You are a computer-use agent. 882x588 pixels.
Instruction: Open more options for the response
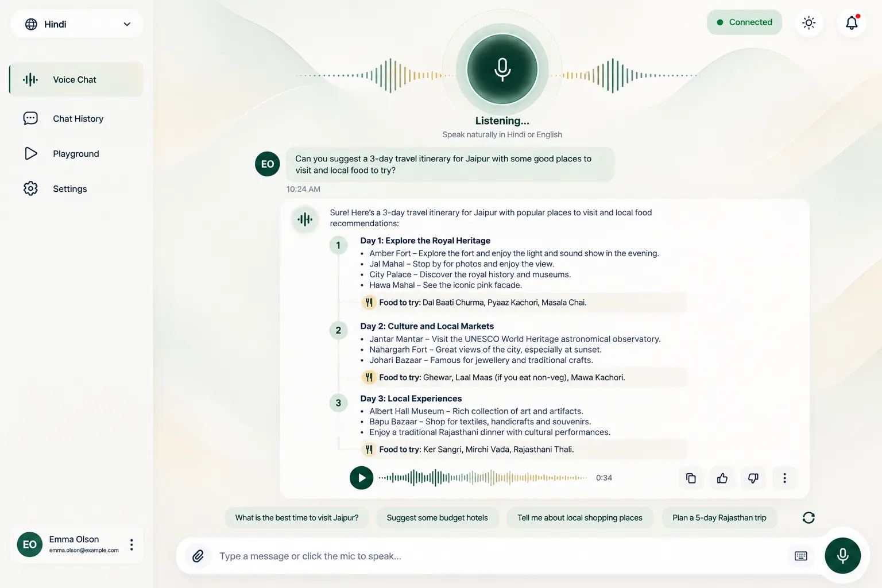click(x=784, y=478)
